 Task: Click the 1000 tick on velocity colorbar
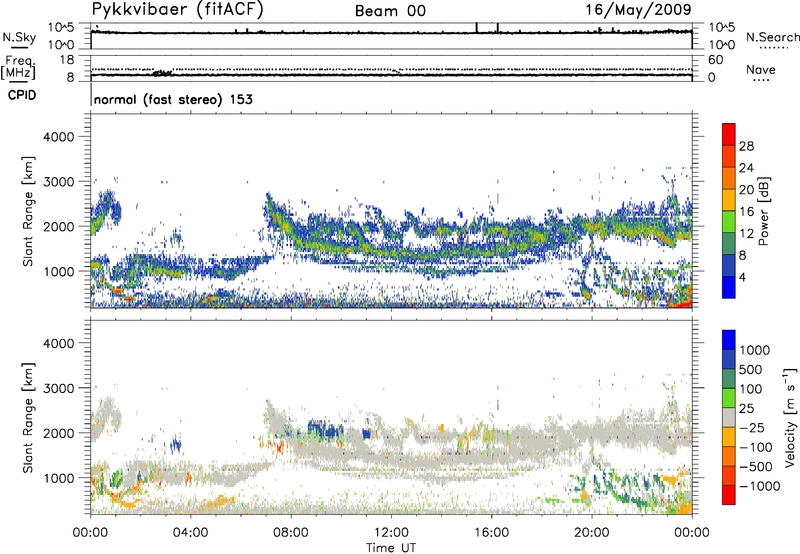[755, 350]
